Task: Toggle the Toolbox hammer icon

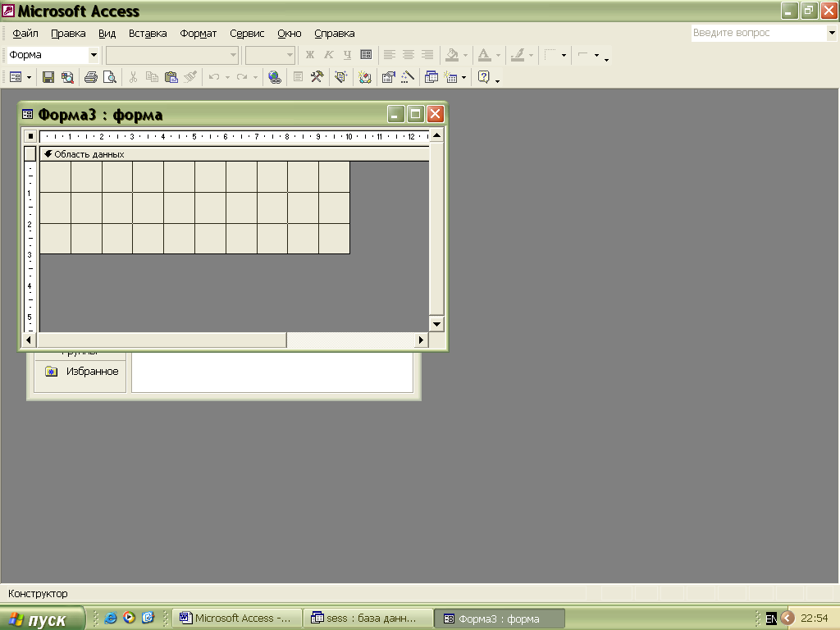Action: tap(317, 77)
